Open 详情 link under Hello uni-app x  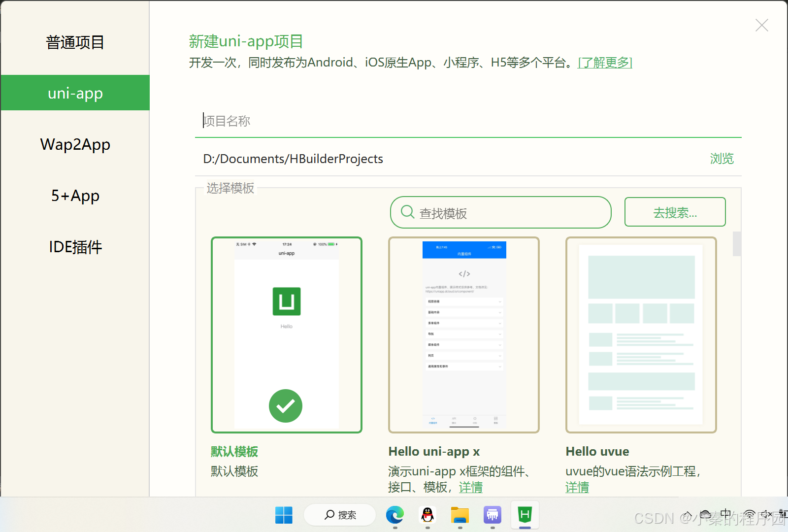471,487
